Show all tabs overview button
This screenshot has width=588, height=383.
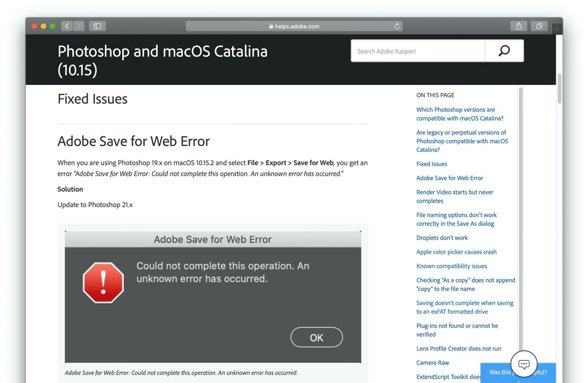click(539, 26)
